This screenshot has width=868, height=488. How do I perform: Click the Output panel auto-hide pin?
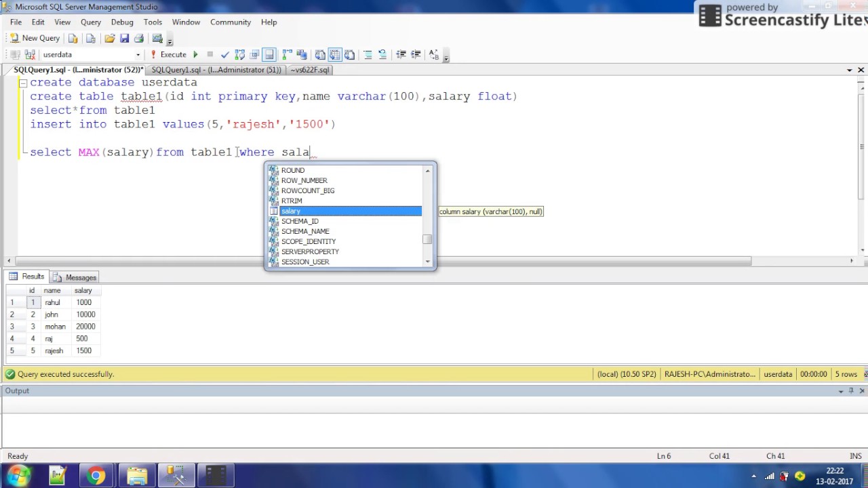[x=851, y=391]
